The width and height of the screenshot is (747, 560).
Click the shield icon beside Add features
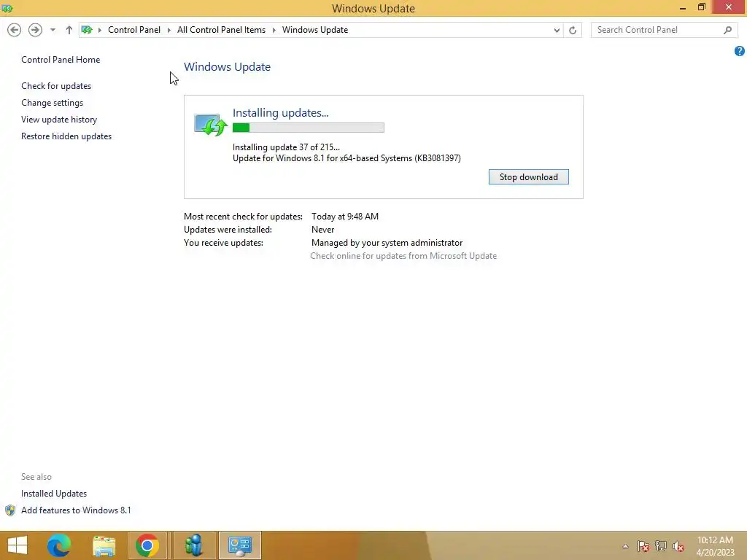click(10, 510)
